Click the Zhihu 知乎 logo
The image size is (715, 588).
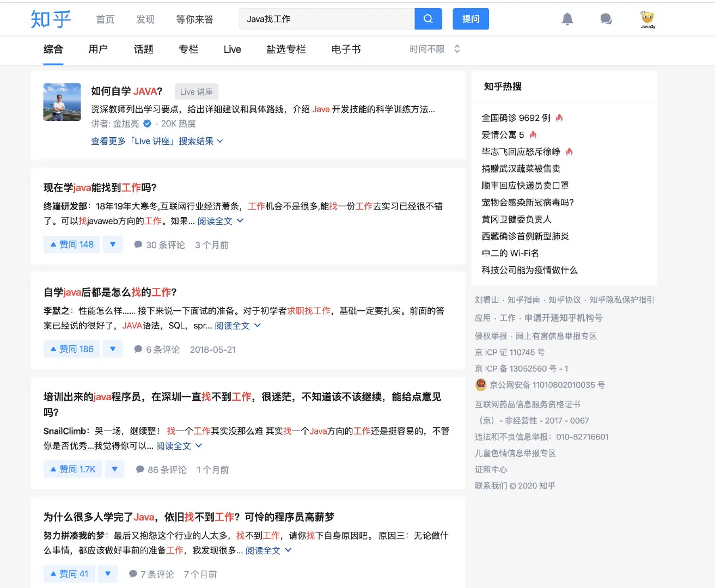[x=51, y=19]
